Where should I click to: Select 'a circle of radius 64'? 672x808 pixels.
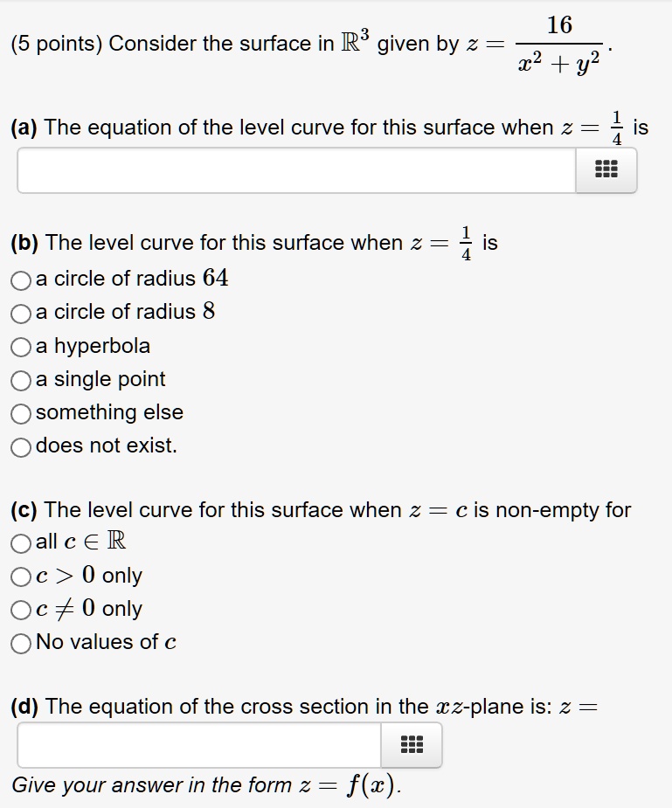22,280
